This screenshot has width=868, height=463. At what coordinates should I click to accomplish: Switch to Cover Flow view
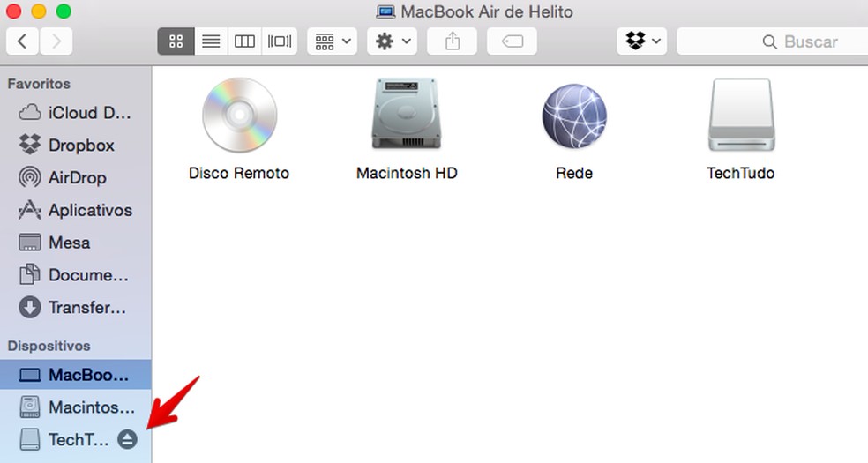279,41
